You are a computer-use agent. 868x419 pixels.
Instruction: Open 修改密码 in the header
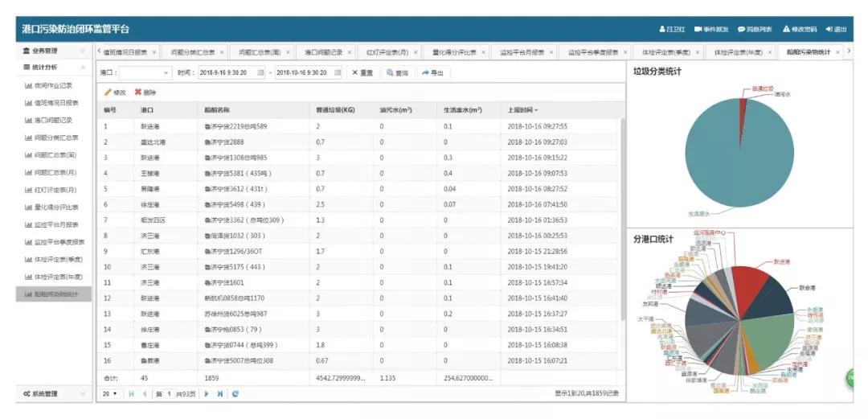tap(800, 29)
